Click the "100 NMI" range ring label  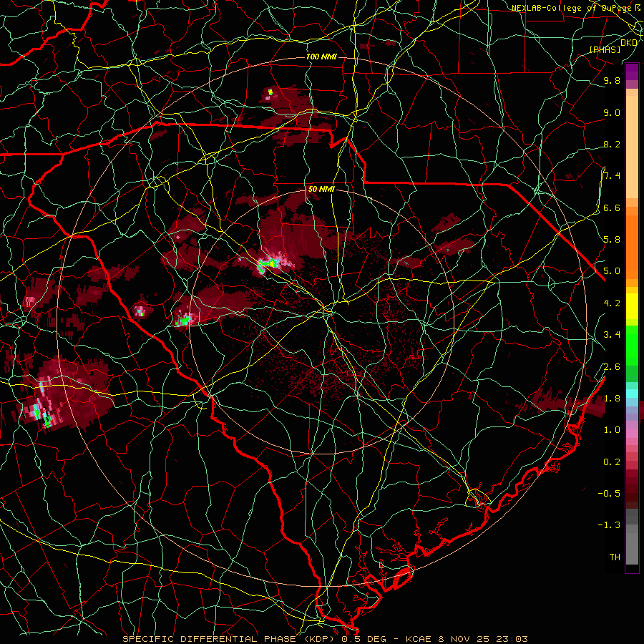(321, 57)
